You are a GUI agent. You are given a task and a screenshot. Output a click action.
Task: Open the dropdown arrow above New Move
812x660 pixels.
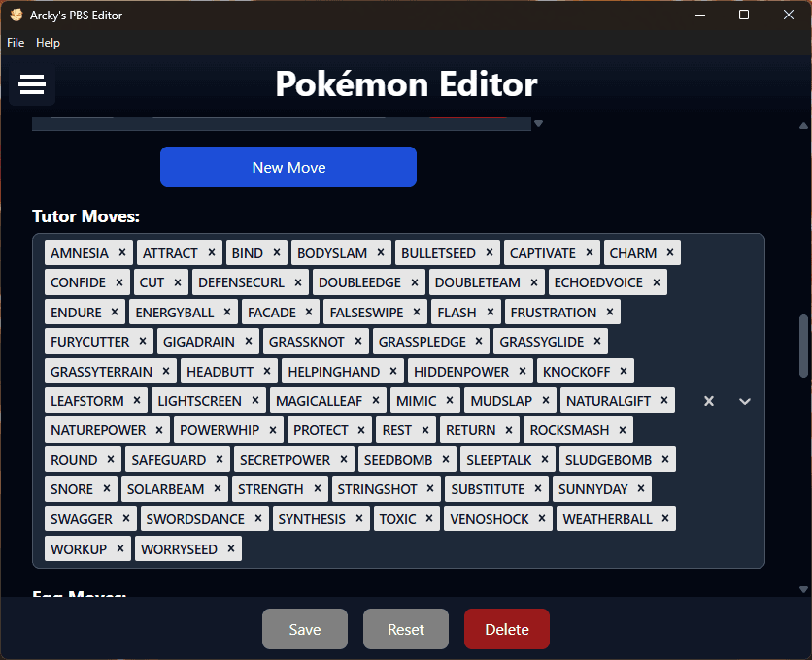[x=538, y=124]
